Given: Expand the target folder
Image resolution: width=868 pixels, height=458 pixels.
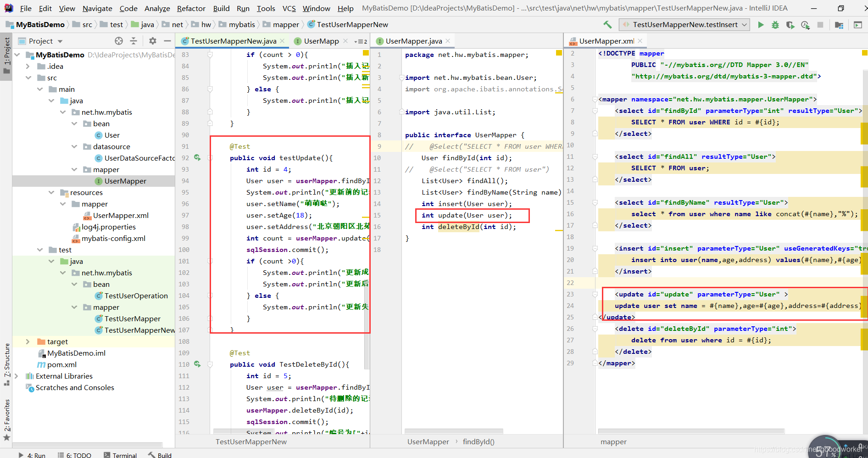Looking at the screenshot, I should click(28, 341).
